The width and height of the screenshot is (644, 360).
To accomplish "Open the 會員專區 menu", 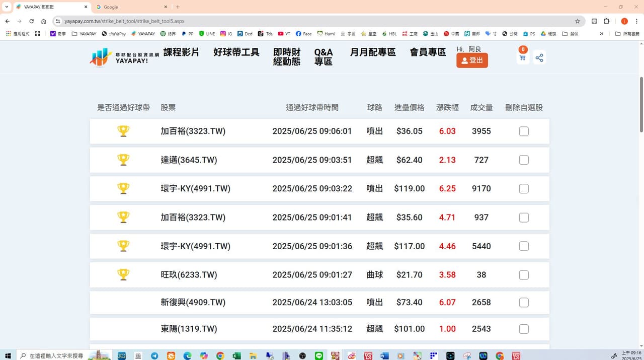I will click(428, 52).
